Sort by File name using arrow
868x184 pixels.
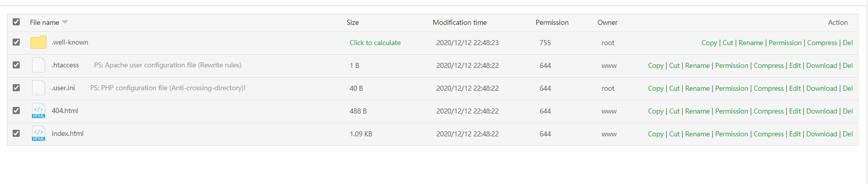[65, 22]
